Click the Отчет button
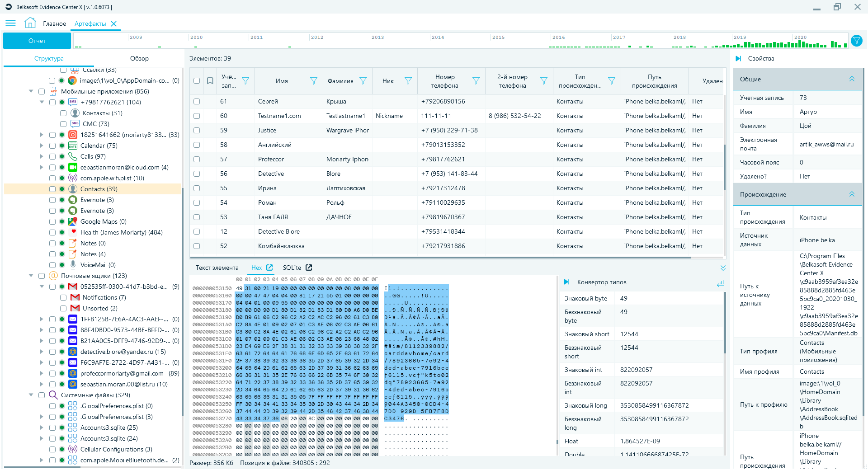 37,41
